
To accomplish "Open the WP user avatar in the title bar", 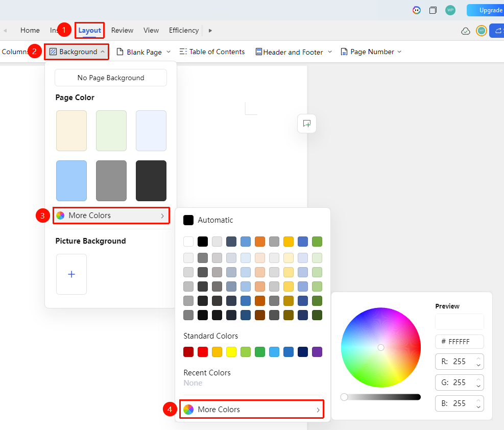I will (x=450, y=10).
